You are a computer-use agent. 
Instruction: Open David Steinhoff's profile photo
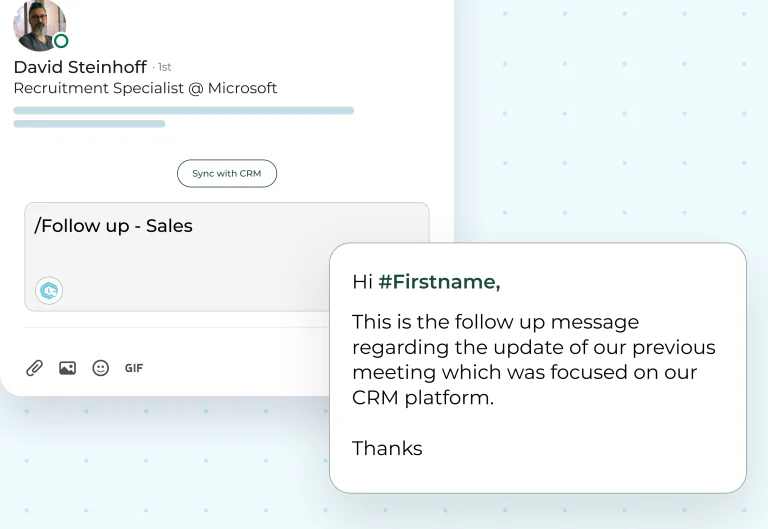coord(39,24)
